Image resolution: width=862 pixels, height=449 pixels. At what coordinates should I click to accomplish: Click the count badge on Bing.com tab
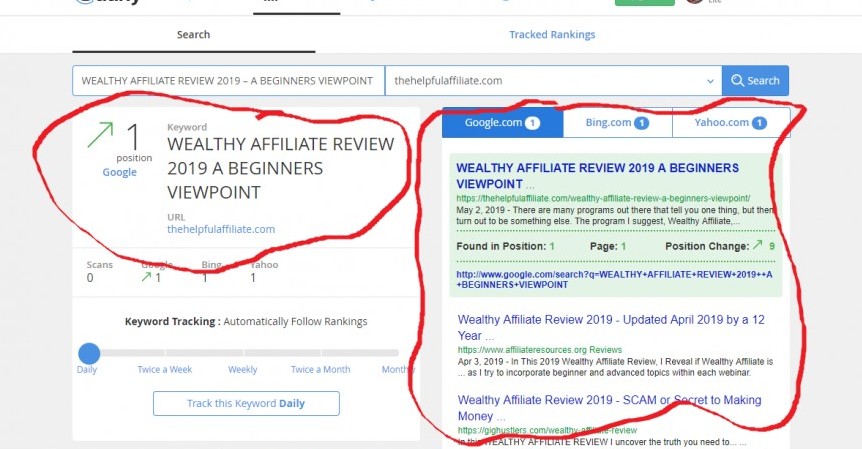tap(641, 123)
